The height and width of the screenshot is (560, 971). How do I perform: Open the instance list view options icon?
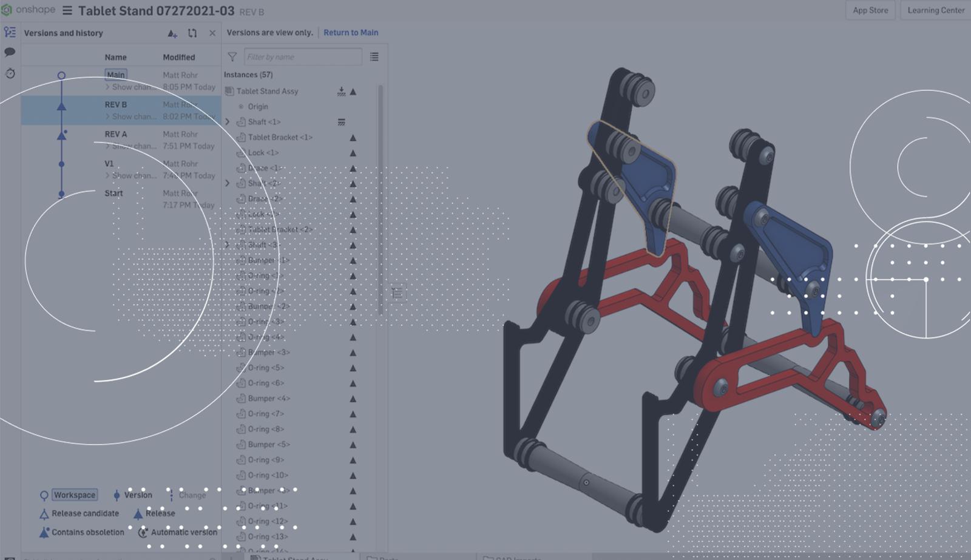[x=374, y=57]
